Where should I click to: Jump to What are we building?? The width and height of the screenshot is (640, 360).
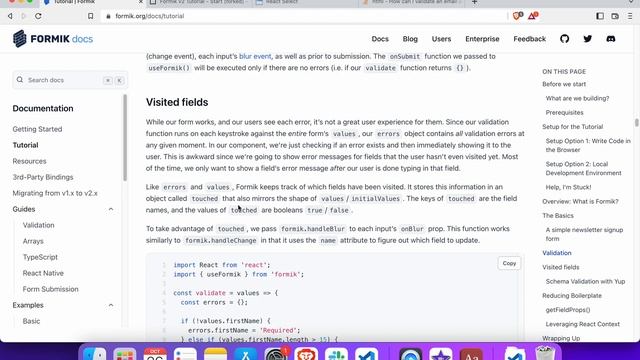[577, 98]
